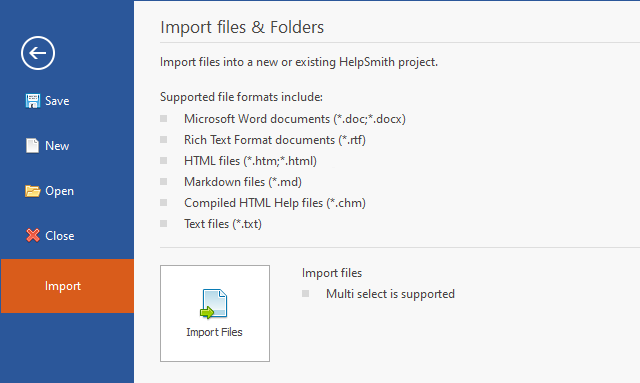This screenshot has height=383, width=640.
Task: Choose the New menu entry
Action: (57, 146)
